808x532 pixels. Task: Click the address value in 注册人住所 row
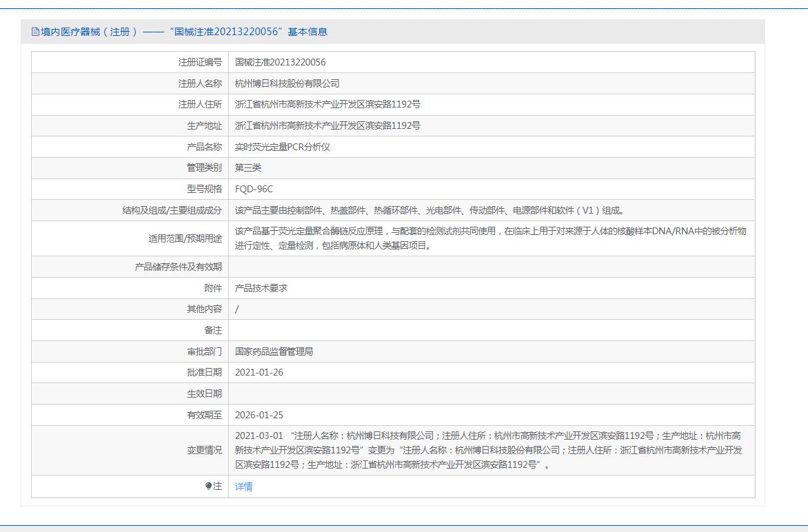(327, 105)
